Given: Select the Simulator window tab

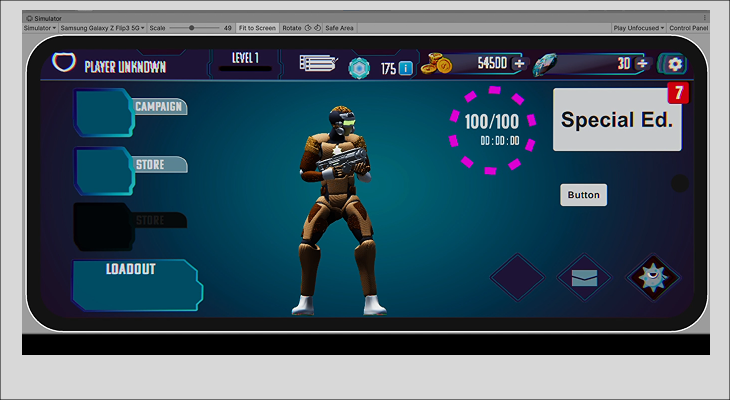Looking at the screenshot, I should point(44,18).
